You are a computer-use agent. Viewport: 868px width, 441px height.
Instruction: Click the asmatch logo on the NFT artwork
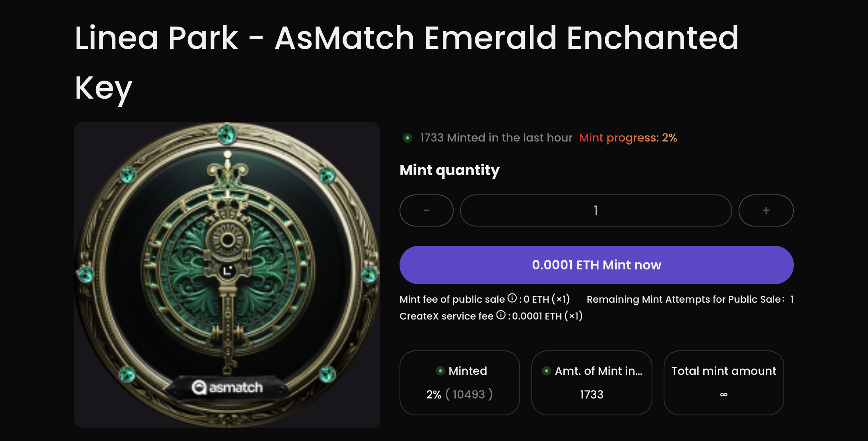(x=227, y=387)
